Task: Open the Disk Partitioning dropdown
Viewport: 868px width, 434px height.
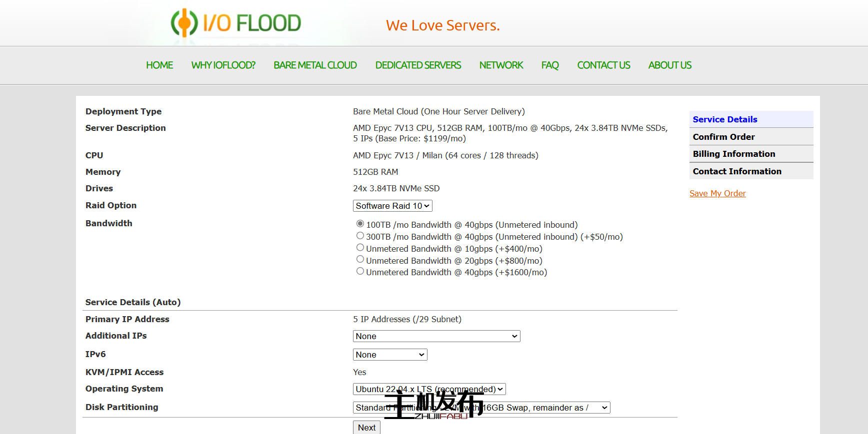Action: pyautogui.click(x=481, y=408)
